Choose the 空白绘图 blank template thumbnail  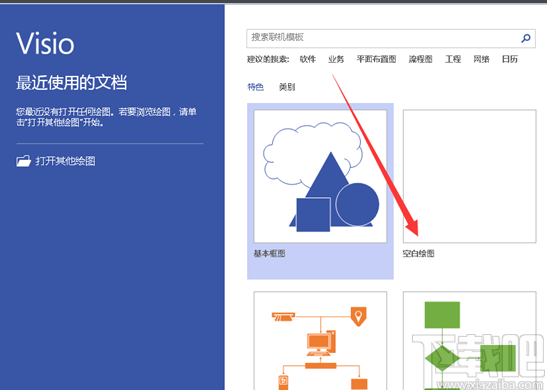[x=470, y=176]
